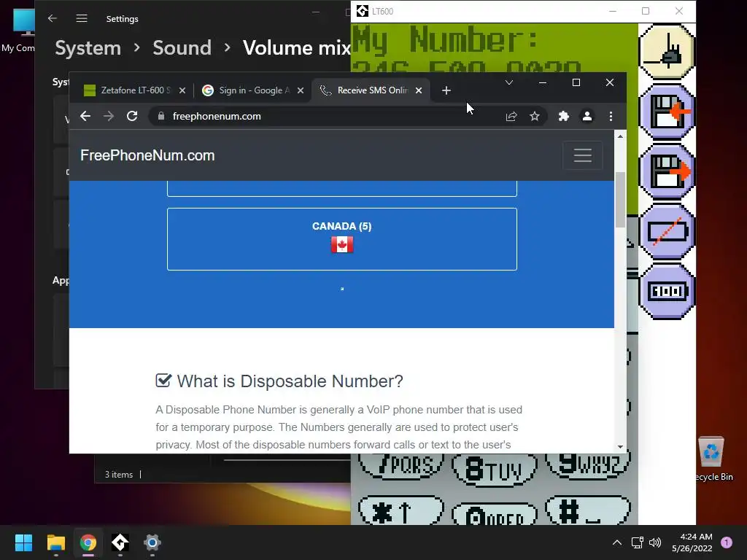Click the LT600 full battery icon
747x560 pixels.
[667, 291]
